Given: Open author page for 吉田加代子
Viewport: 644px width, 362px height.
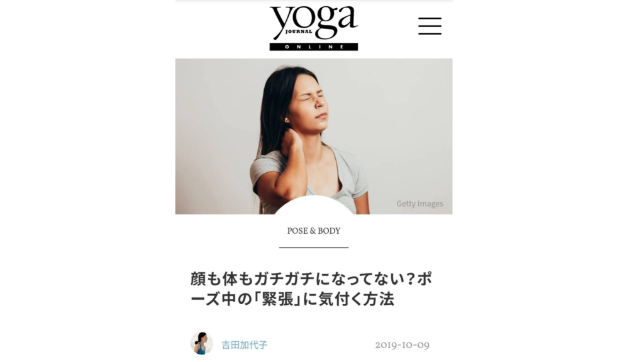Looking at the screenshot, I should pos(245,345).
